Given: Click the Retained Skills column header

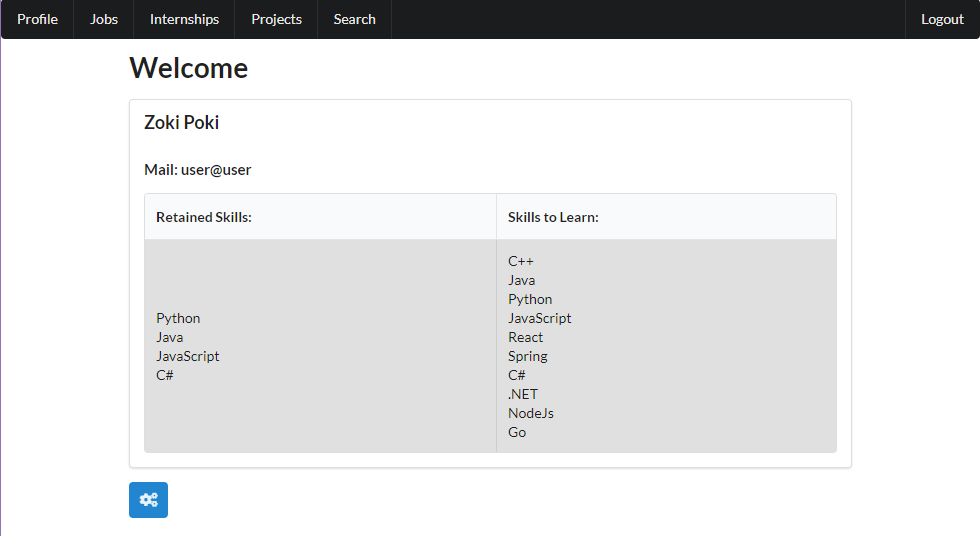Looking at the screenshot, I should pyautogui.click(x=203, y=217).
